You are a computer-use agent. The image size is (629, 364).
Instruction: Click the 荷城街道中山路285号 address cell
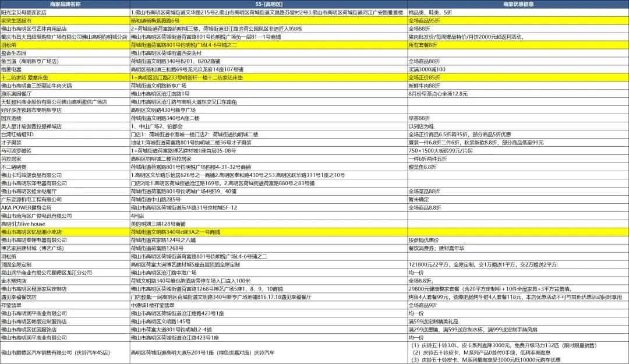tap(268, 199)
